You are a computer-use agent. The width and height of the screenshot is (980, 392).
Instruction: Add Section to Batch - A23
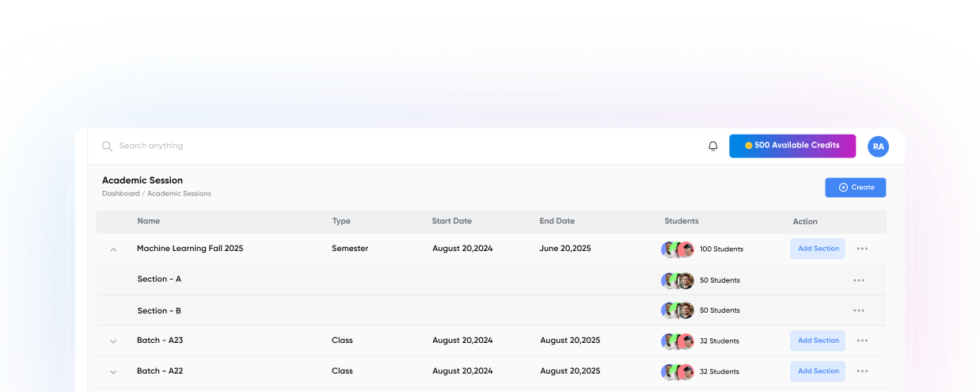tap(817, 341)
